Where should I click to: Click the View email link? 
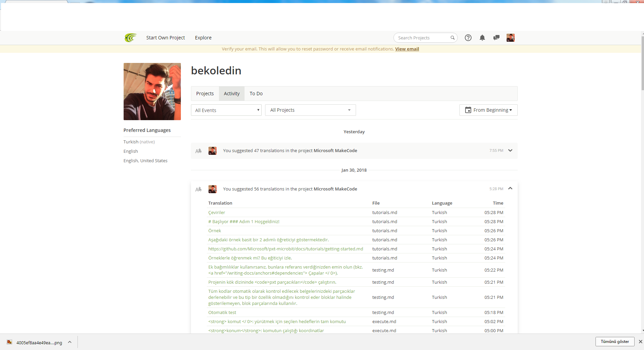[407, 49]
